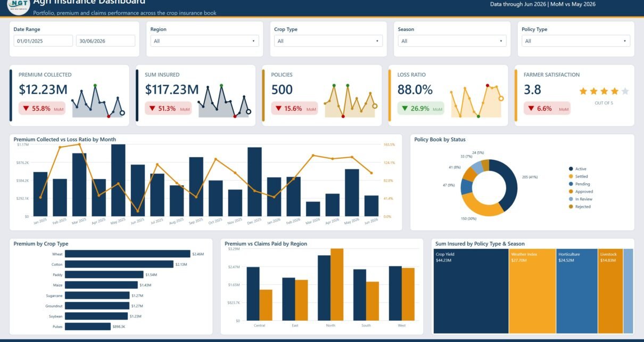The image size is (644, 342).
Task: Click the red down-arrow on Farmer Satisfaction
Action: [x=531, y=108]
